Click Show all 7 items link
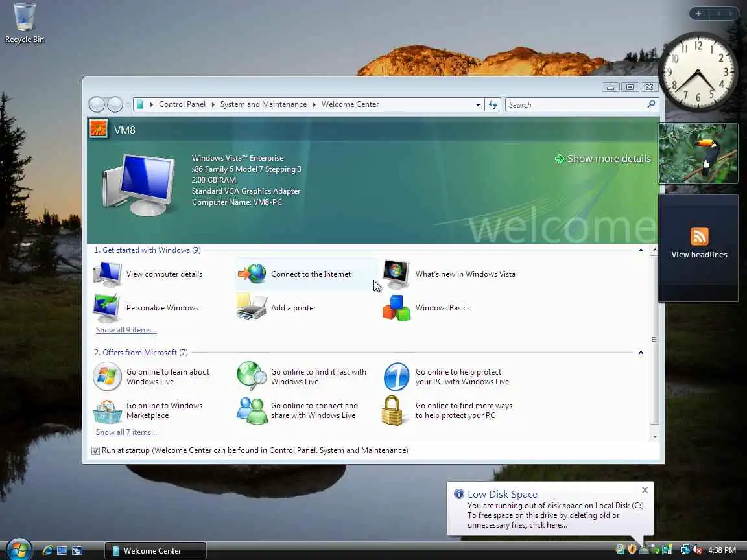 126,432
